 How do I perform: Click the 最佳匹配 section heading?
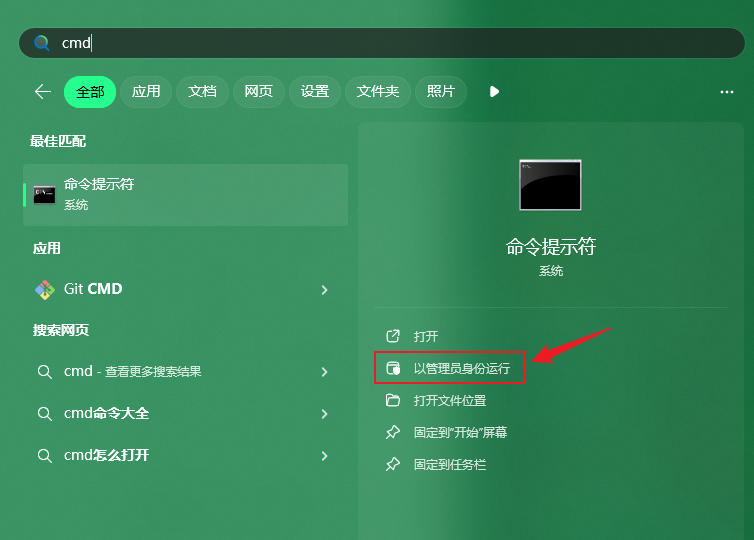point(58,141)
